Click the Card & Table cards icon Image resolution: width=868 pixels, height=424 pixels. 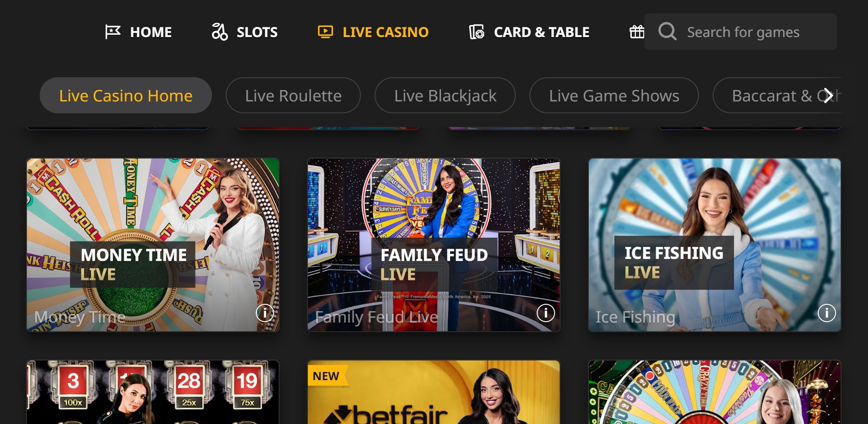click(476, 32)
